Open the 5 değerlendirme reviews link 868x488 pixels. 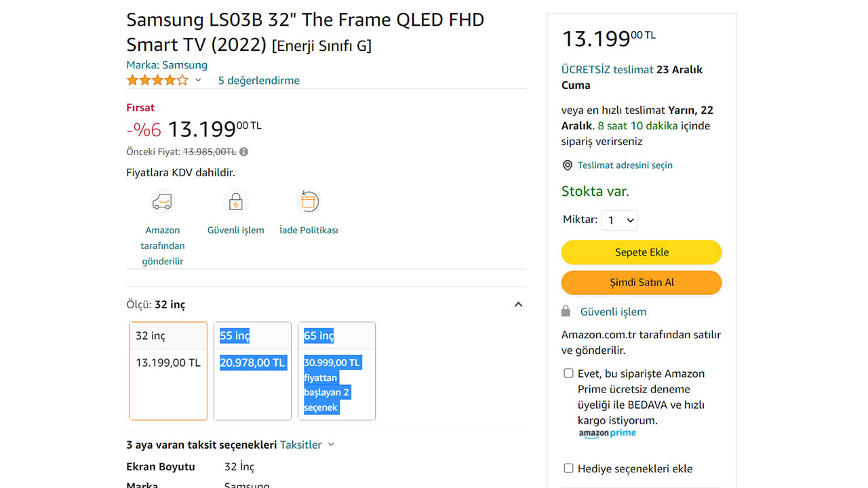point(258,80)
